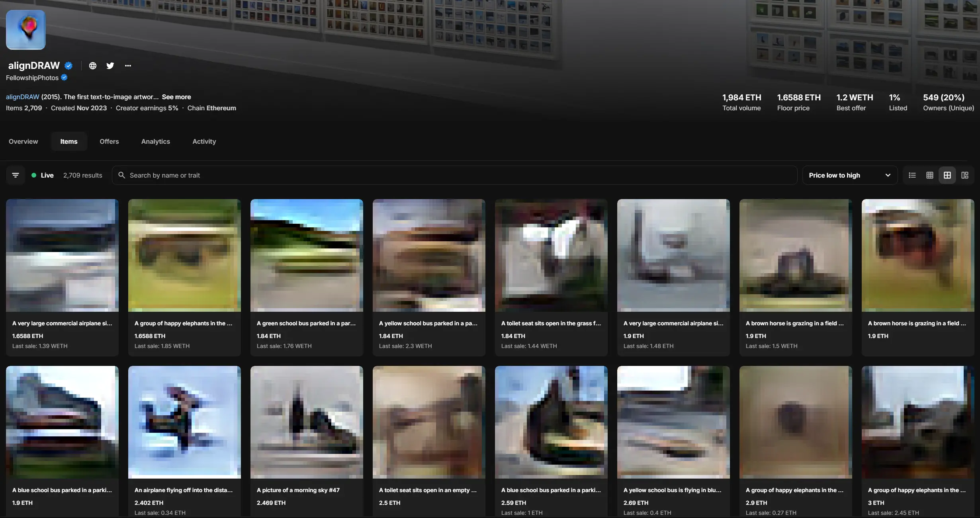
Task: Select the large grid view icon
Action: click(947, 175)
